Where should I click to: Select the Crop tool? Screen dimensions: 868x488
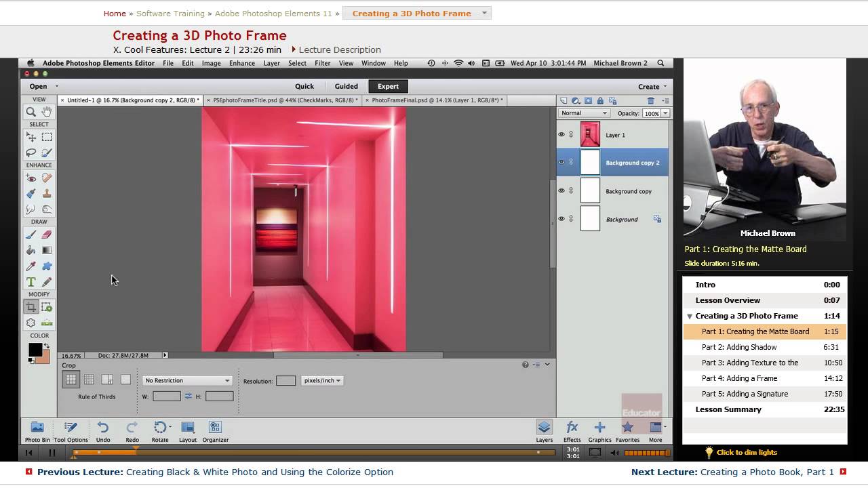coord(31,307)
